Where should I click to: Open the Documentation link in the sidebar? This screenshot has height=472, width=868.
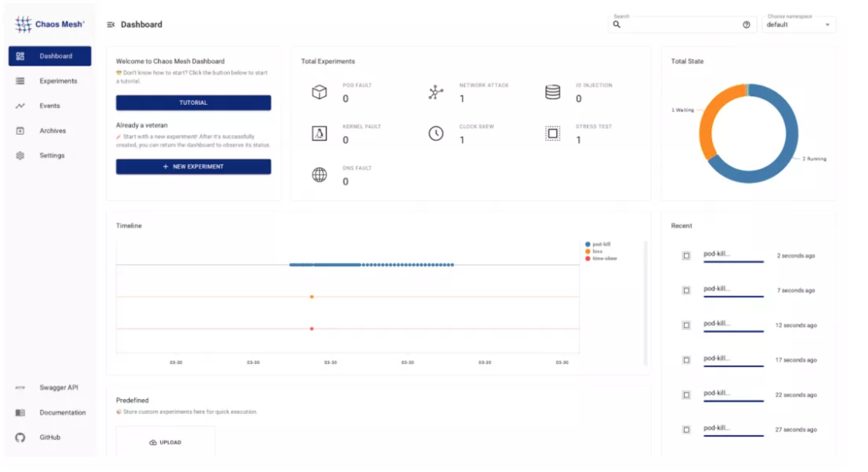50,413
